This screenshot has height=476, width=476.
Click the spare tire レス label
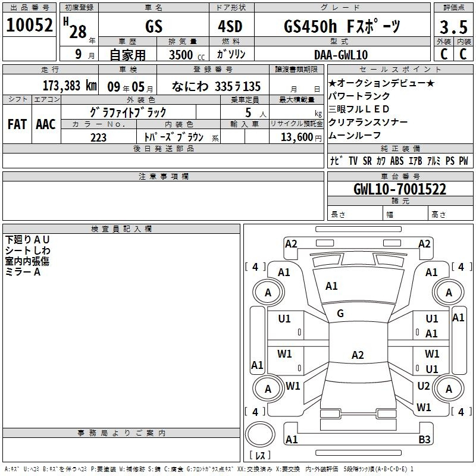(260, 455)
